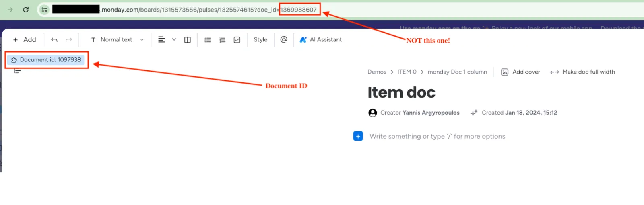
Task: Expand alignment options chevron
Action: click(x=174, y=39)
